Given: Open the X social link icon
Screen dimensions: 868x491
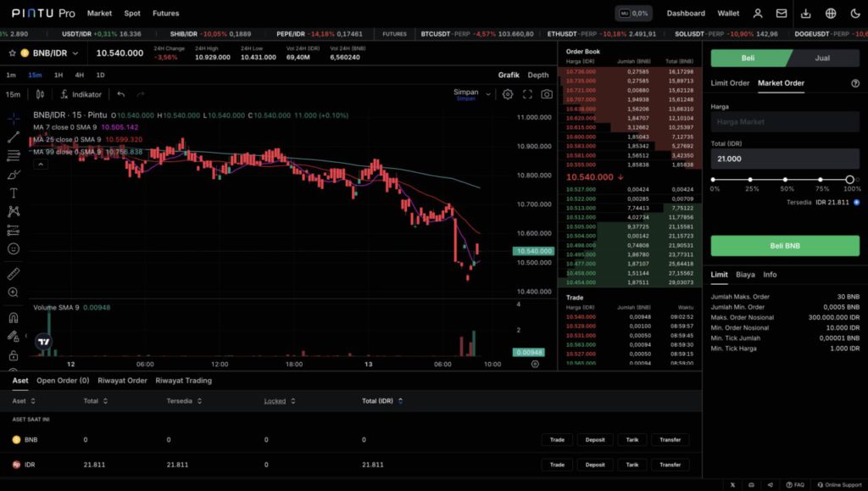Looking at the screenshot, I should point(732,485).
